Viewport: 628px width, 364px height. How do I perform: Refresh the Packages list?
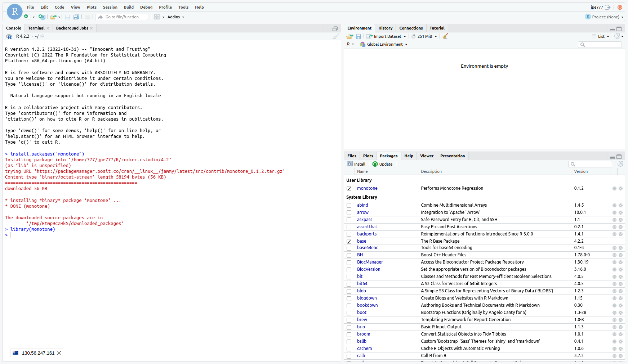(x=620, y=164)
